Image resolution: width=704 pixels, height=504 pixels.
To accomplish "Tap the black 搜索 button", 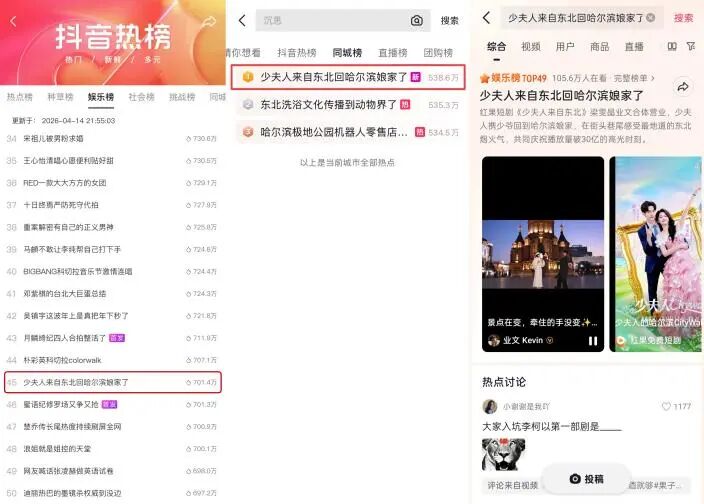I will click(x=449, y=21).
